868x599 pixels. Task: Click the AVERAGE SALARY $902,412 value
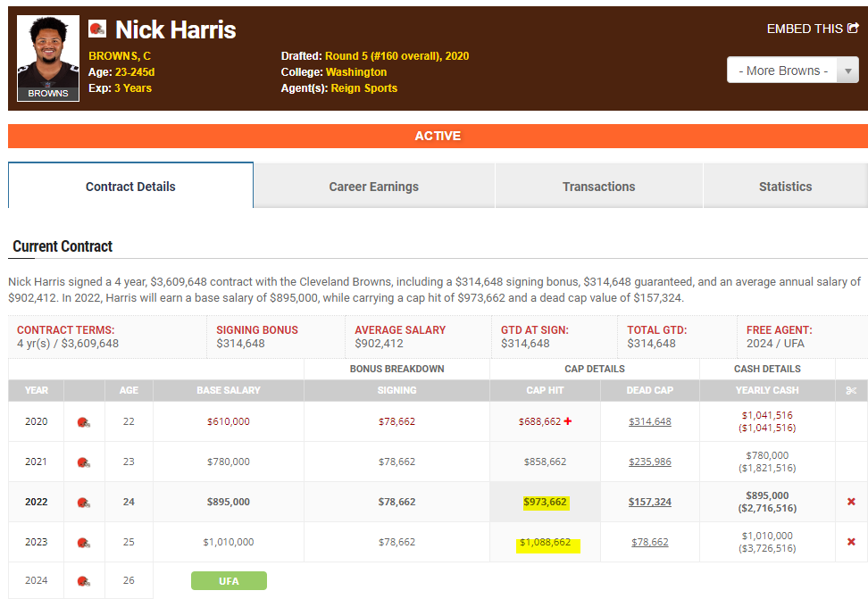point(380,343)
